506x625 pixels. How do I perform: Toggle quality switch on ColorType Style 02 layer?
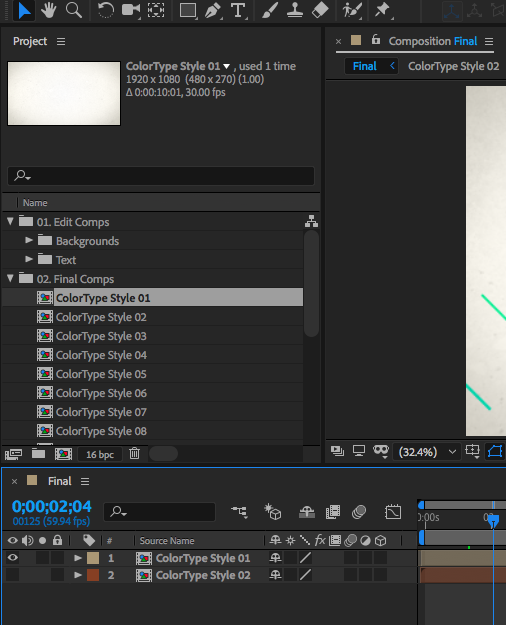(305, 575)
